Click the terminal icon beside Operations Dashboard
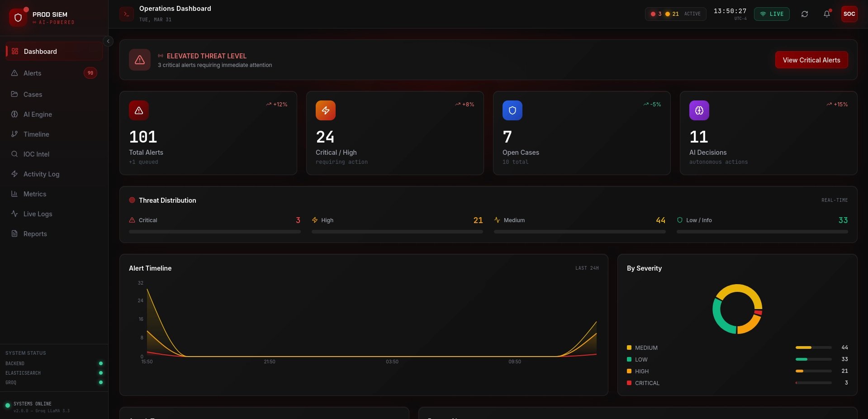The height and width of the screenshot is (419, 868). click(127, 14)
